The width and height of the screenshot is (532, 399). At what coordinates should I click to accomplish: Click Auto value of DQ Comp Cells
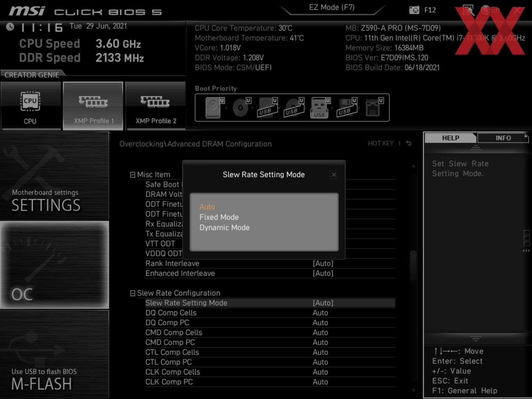[320, 313]
